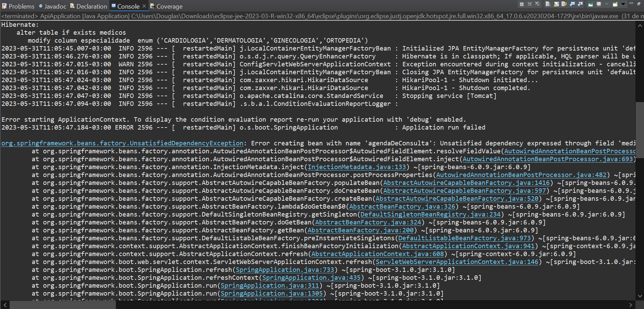The height and width of the screenshot is (309, 644).
Task: Click the horizontal scrollbar left arrow
Action: (x=5, y=305)
